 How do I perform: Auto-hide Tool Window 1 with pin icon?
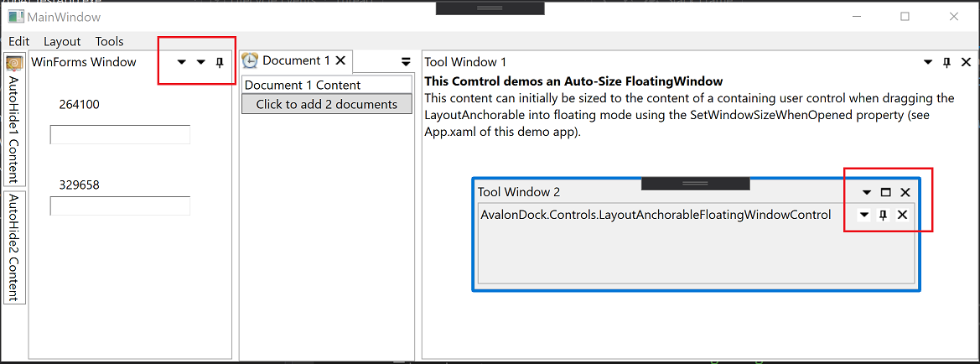[946, 62]
